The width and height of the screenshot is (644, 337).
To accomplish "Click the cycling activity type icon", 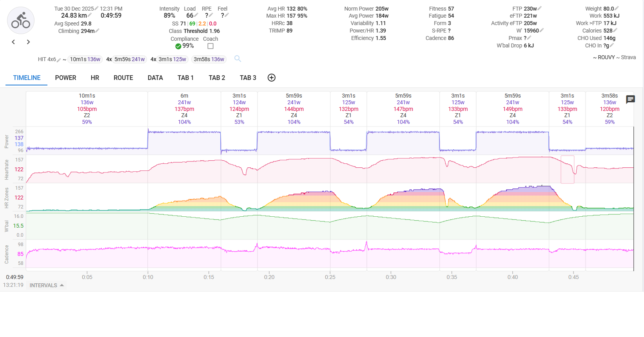I will [x=21, y=20].
